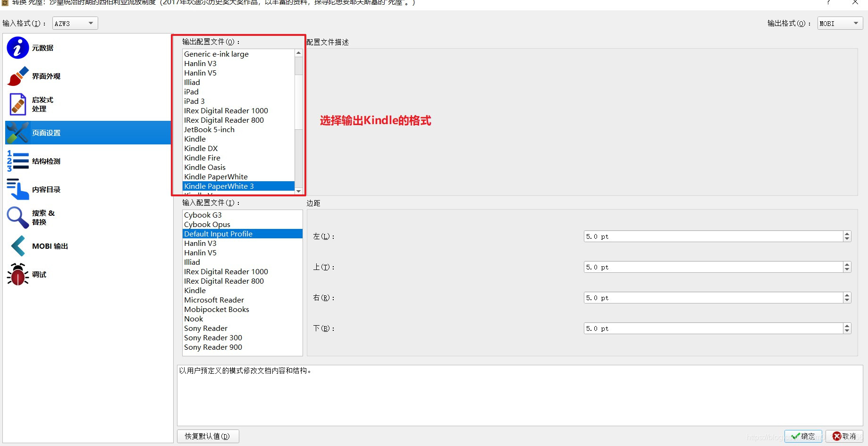The image size is (868, 446).
Task: Select Sony Reader input profile
Action: tap(243, 328)
